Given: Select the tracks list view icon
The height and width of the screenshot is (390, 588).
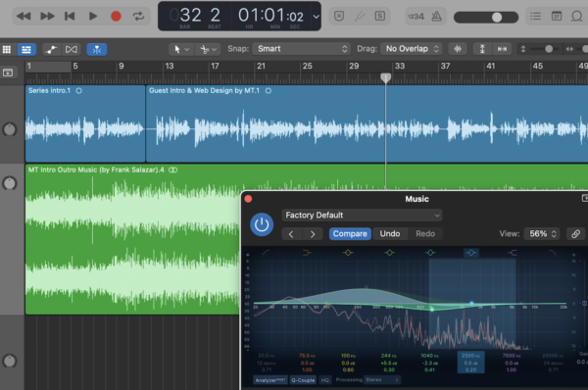Looking at the screenshot, I should point(26,50).
